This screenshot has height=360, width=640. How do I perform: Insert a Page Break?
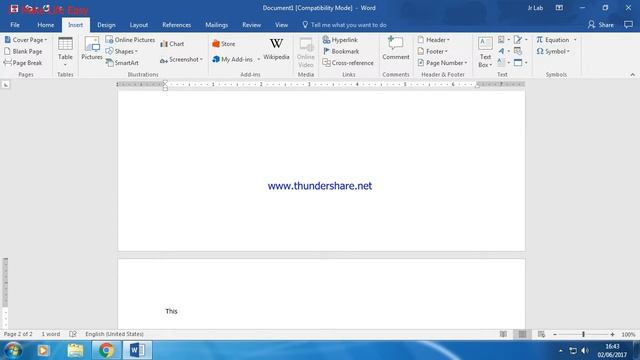pos(23,63)
